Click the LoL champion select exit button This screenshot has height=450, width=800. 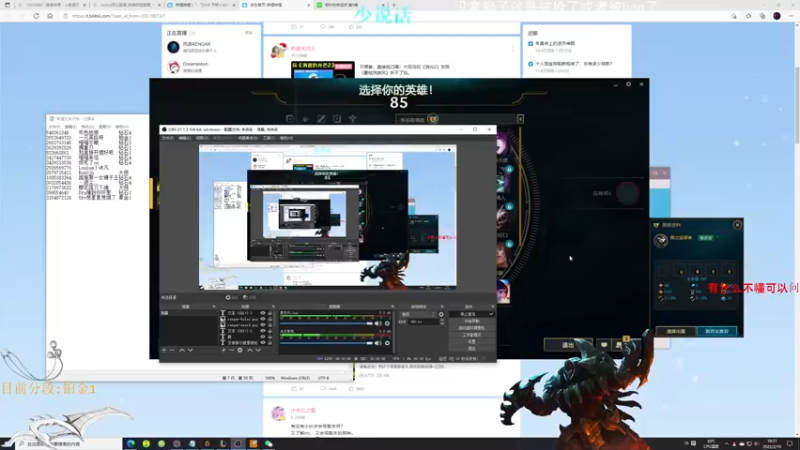[x=568, y=345]
